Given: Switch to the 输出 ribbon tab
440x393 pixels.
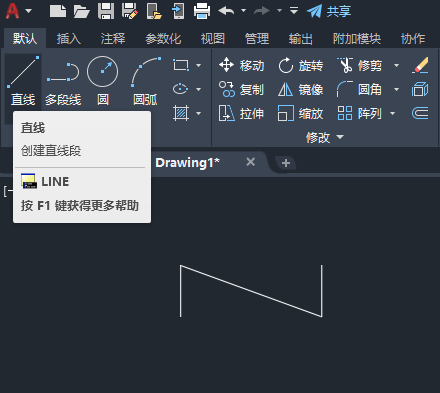Looking at the screenshot, I should 301,39.
